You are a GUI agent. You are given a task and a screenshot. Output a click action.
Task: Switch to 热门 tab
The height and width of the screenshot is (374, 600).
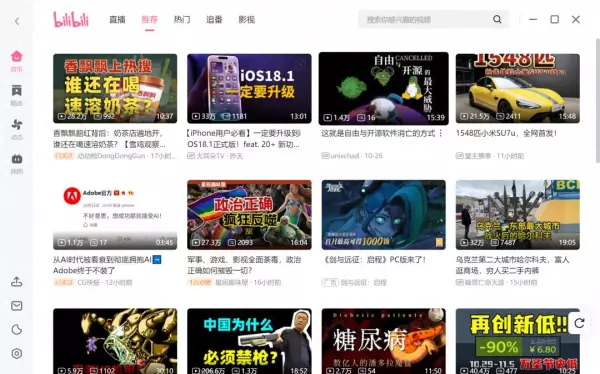click(x=182, y=20)
